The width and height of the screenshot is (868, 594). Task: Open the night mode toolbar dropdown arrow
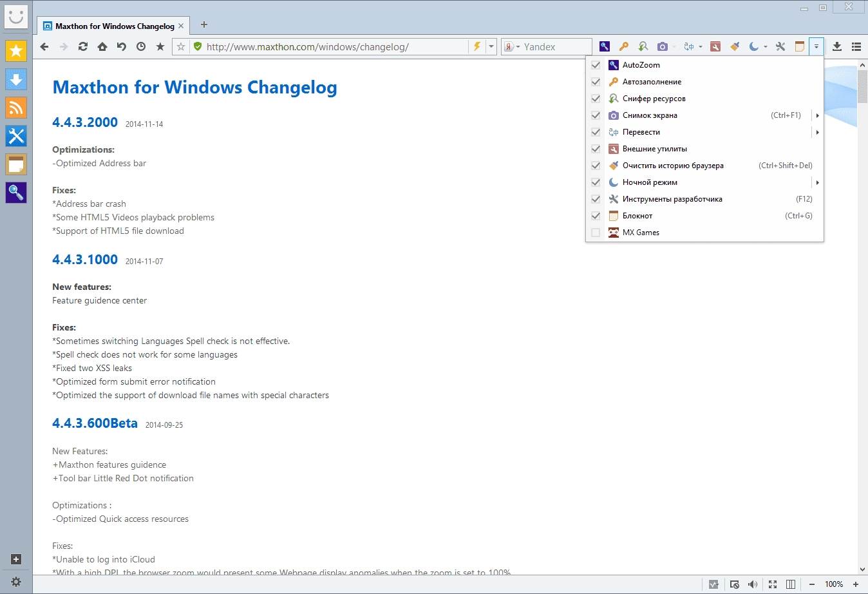pyautogui.click(x=766, y=46)
